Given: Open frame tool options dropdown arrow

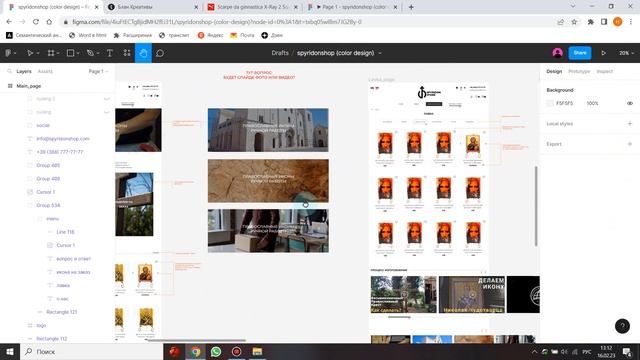Looking at the screenshot, I should (x=58, y=53).
